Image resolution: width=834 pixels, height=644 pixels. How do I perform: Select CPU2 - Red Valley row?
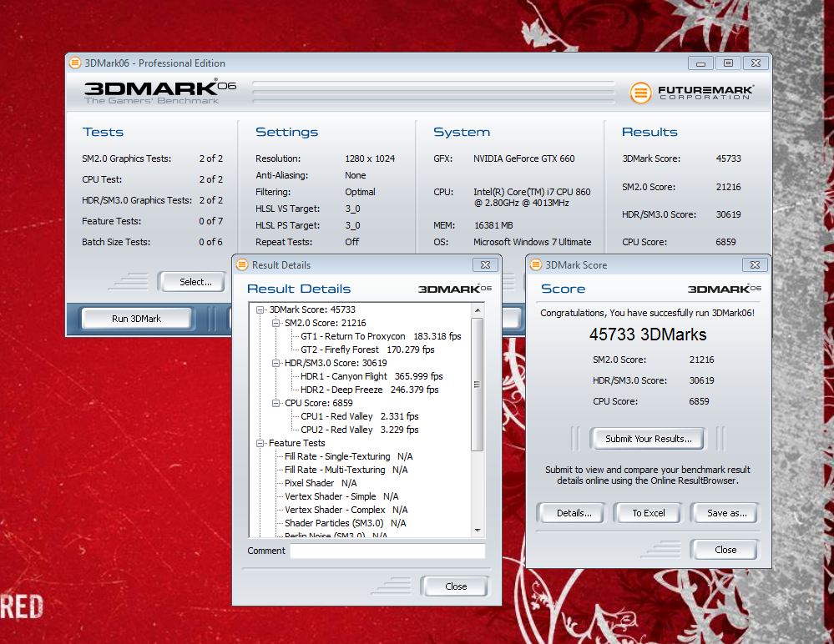coord(360,430)
